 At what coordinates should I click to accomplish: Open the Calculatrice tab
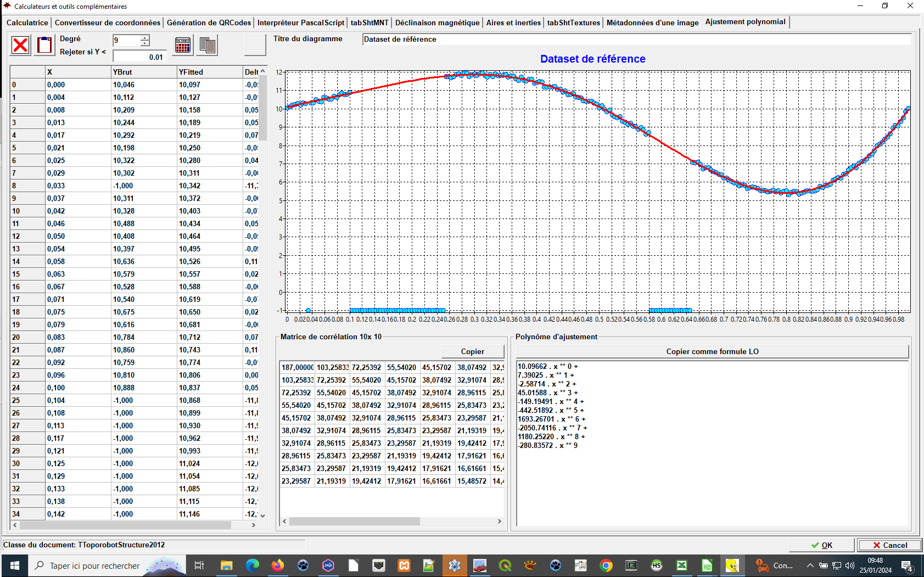27,23
